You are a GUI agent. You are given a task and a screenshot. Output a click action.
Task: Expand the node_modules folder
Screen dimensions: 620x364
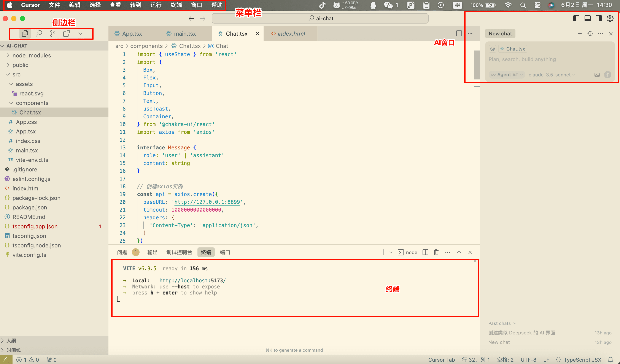tap(32, 55)
